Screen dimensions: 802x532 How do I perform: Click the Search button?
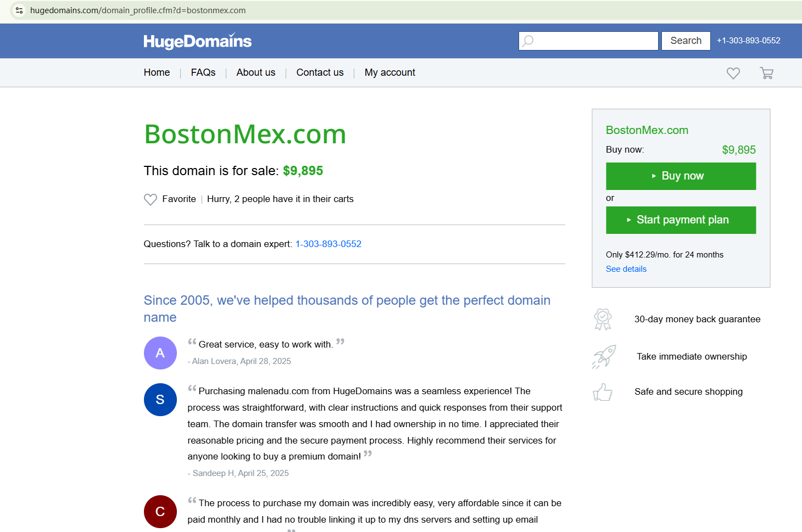686,41
